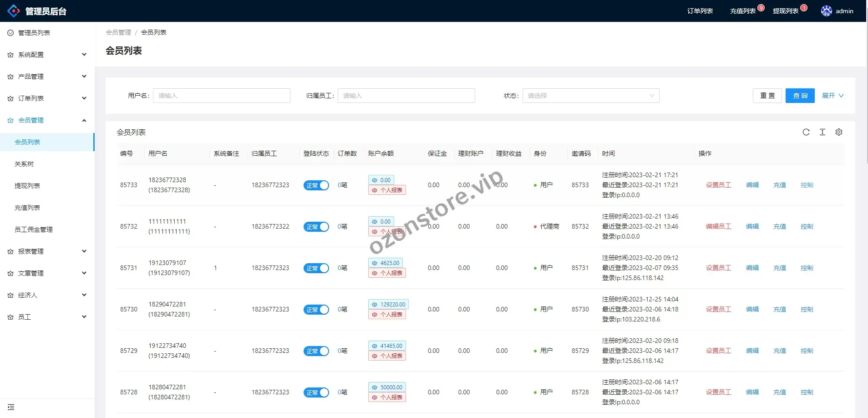Click the admin backend logo icon
Screen dimensions: 868x418
[14, 11]
